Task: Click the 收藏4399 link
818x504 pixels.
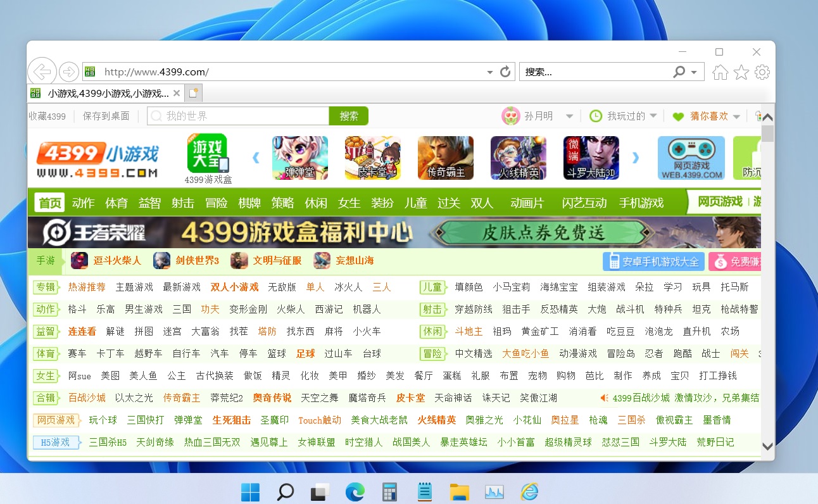Action: pos(47,116)
